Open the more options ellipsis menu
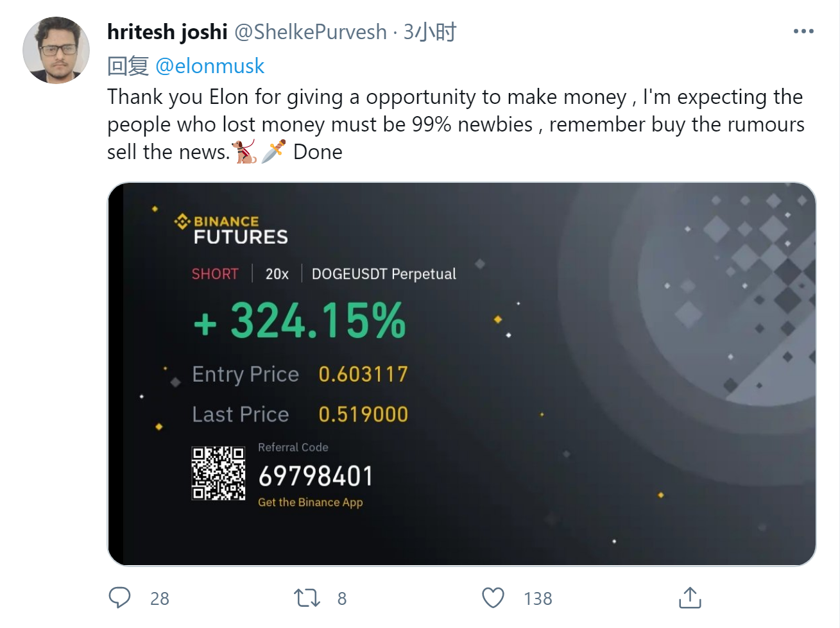840x628 pixels. pos(803,31)
